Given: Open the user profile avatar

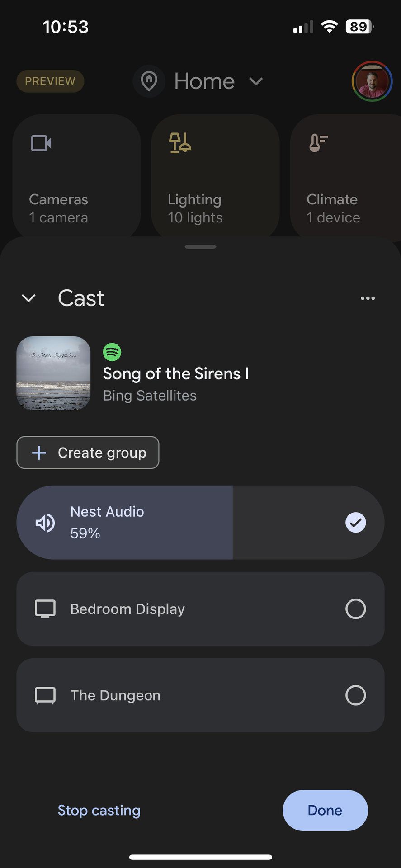Looking at the screenshot, I should 372,81.
